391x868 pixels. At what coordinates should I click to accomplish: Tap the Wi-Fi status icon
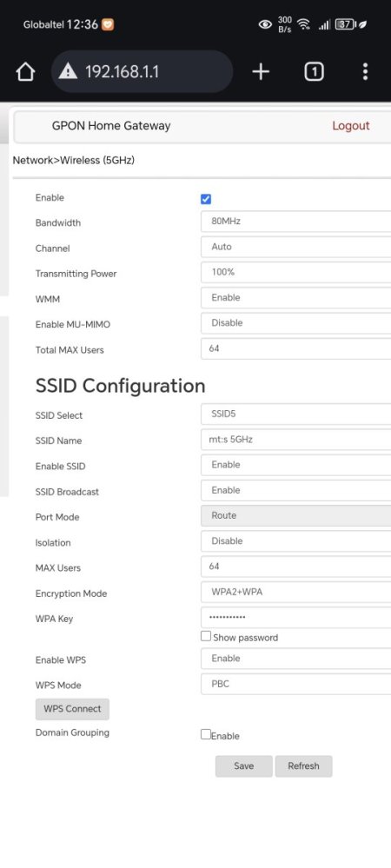click(303, 24)
